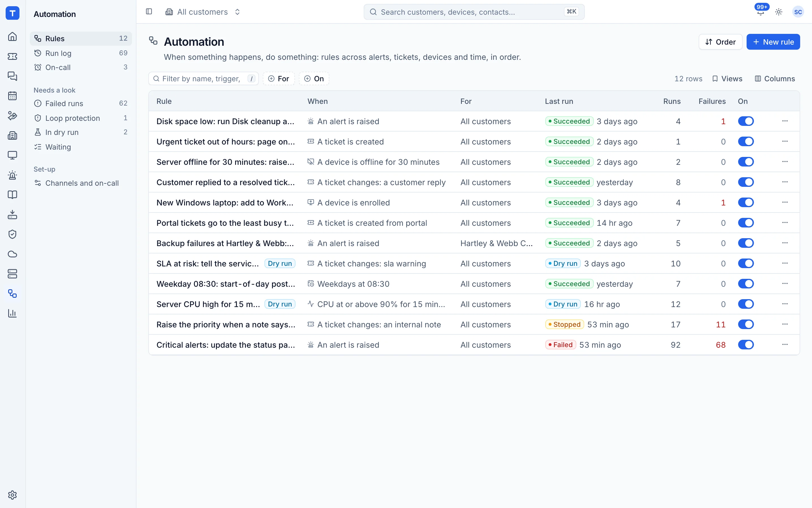Open the Home icon in the left rail
The height and width of the screenshot is (508, 812).
tap(12, 36)
